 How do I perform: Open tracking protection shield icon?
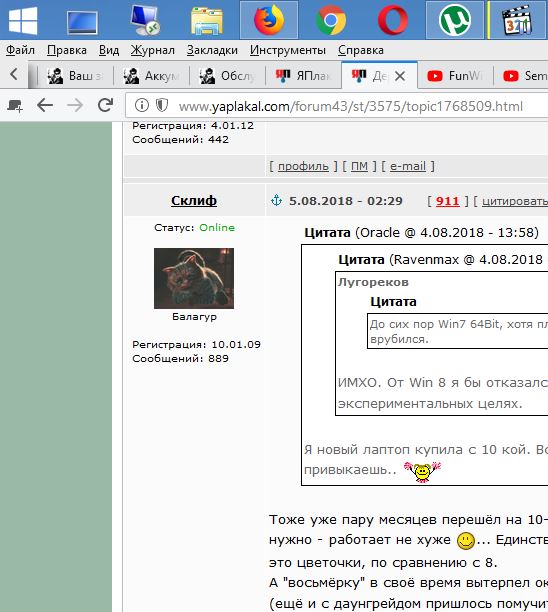162,105
